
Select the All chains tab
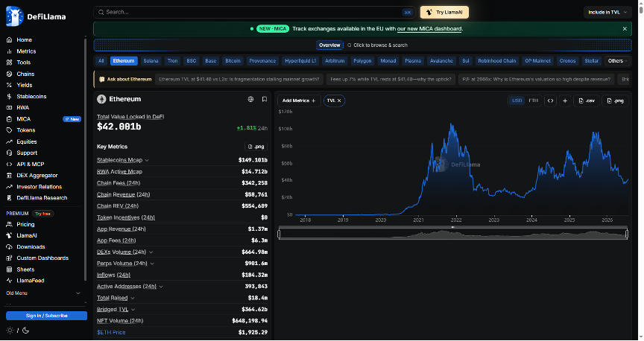(x=101, y=61)
